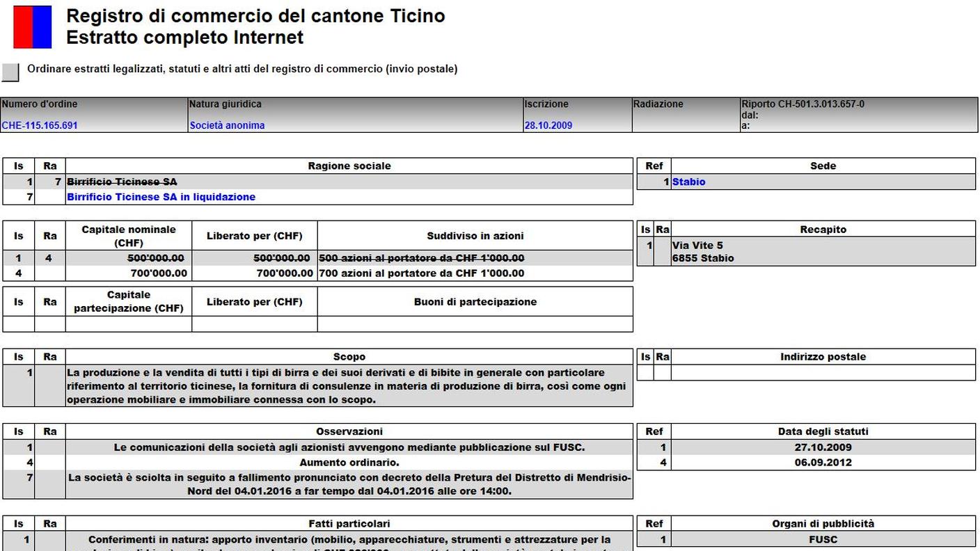Click the 'Registro di commercio del cantone Ticino' title

[x=255, y=16]
